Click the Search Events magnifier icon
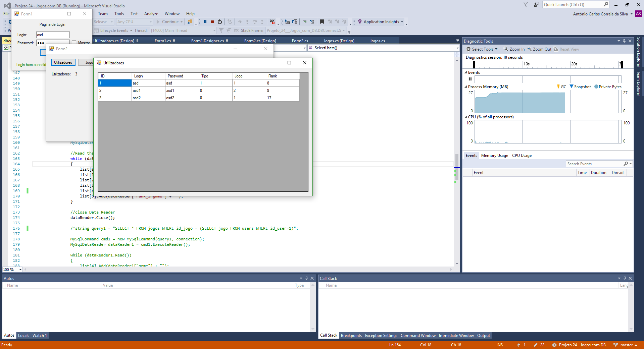644x349 pixels. pyautogui.click(x=626, y=164)
